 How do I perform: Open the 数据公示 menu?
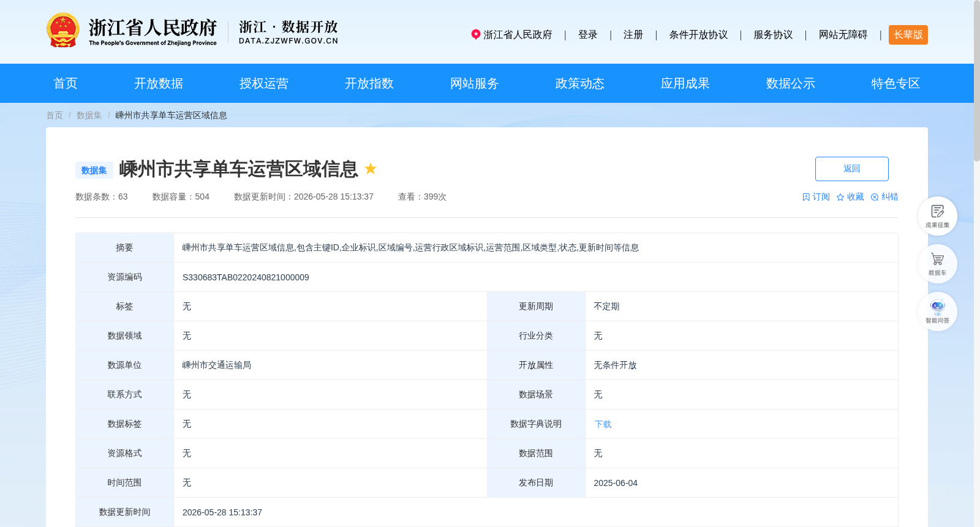791,83
